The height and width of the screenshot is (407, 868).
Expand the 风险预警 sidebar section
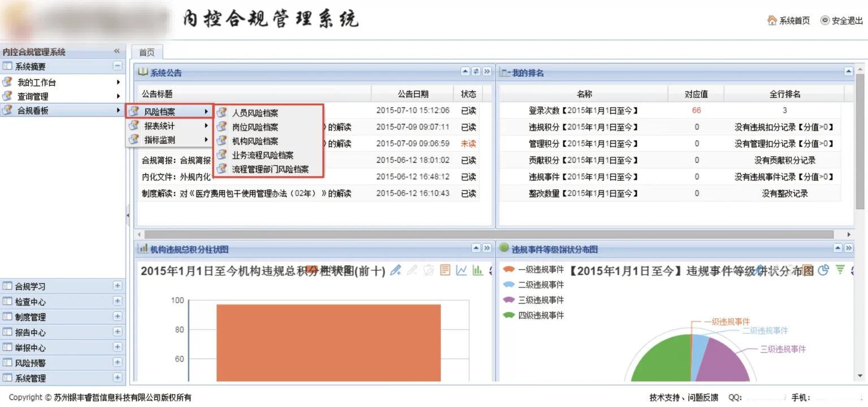coord(118,362)
